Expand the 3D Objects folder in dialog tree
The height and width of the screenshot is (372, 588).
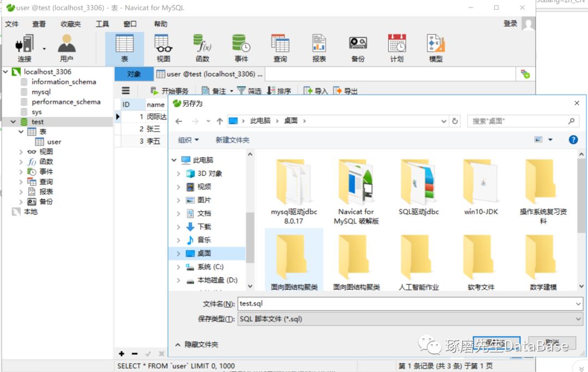[x=179, y=173]
